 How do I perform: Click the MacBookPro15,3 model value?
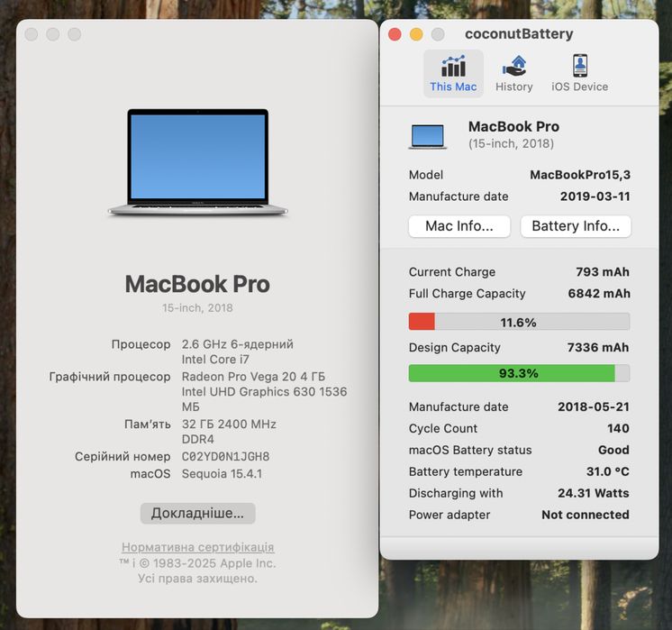point(580,175)
